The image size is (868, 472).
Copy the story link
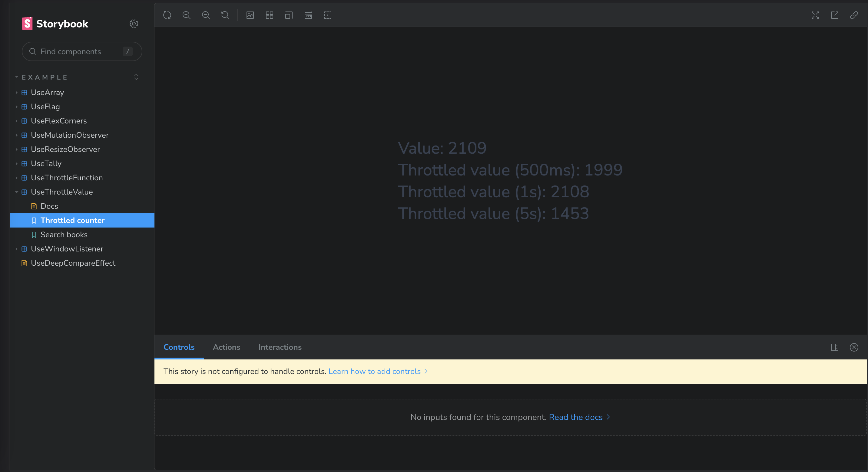click(854, 15)
